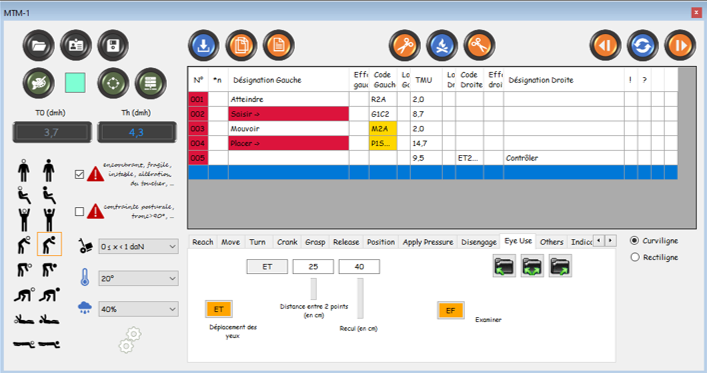Open the 40% humidity dropdown
The width and height of the screenshot is (707, 373).
pyautogui.click(x=138, y=309)
